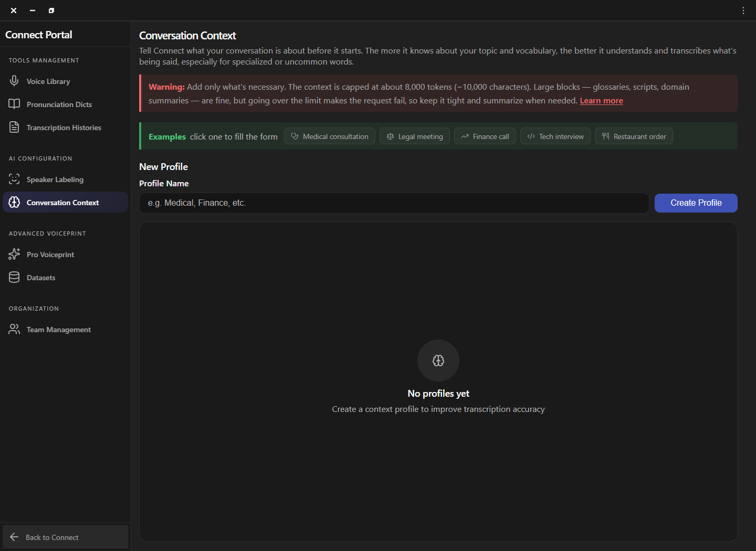The width and height of the screenshot is (756, 551).
Task: Click the book icon for Pronunciation Dicts
Action: [x=14, y=104]
